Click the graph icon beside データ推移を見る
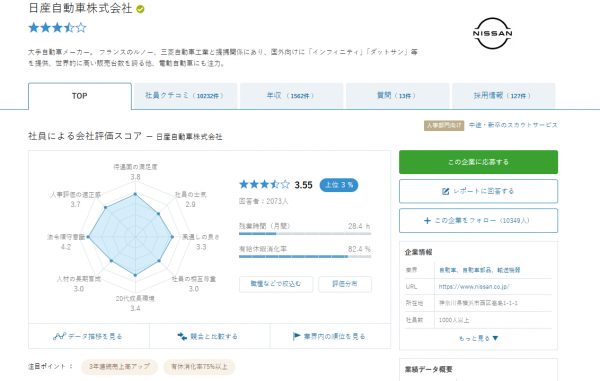 coord(59,336)
